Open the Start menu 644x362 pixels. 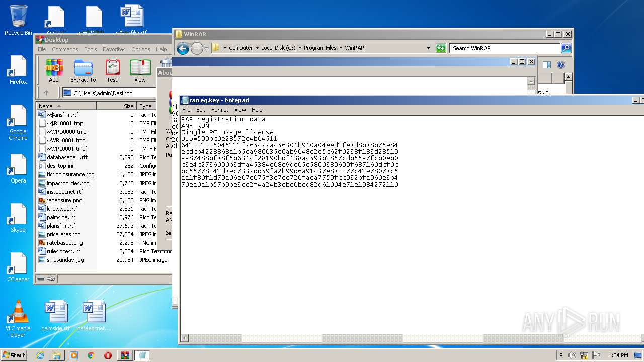point(14,355)
